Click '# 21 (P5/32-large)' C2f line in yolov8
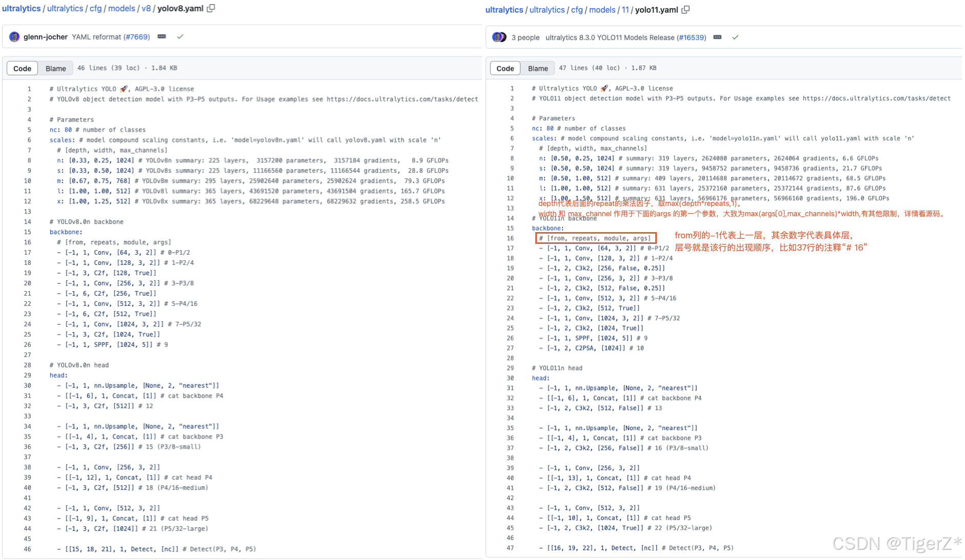The image size is (965, 560). pyautogui.click(x=132, y=529)
